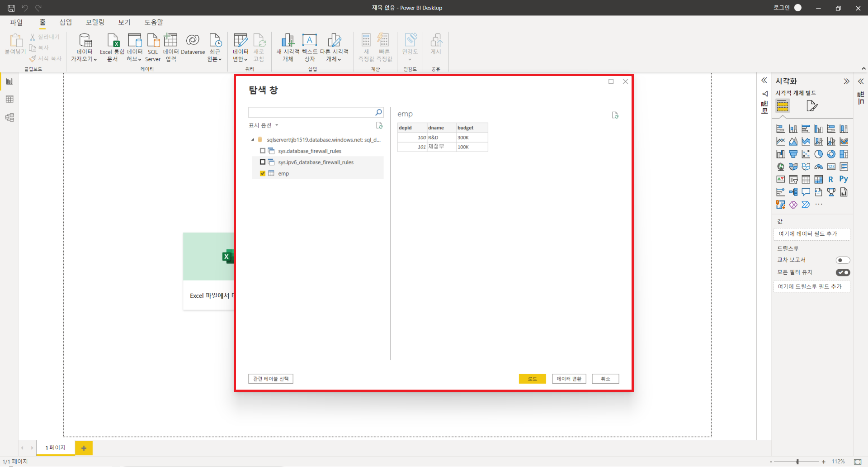Switch to the Report view sidebar icon

(9, 81)
